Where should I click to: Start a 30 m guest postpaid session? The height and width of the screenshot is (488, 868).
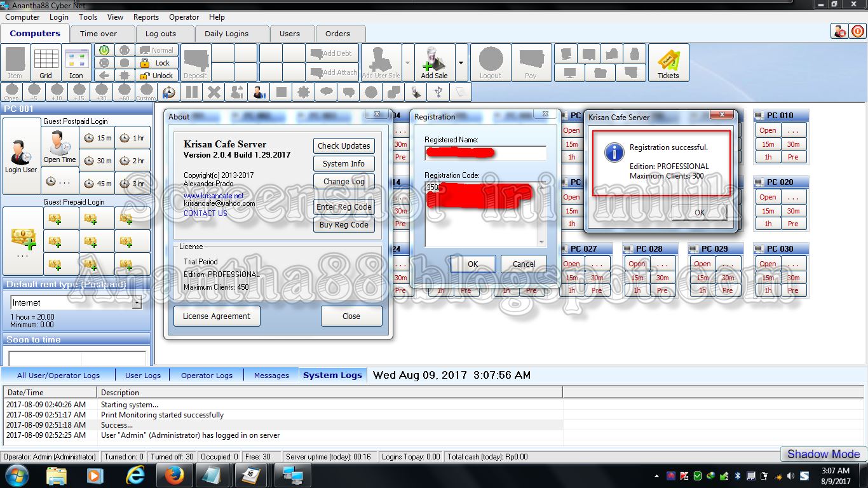tap(97, 161)
